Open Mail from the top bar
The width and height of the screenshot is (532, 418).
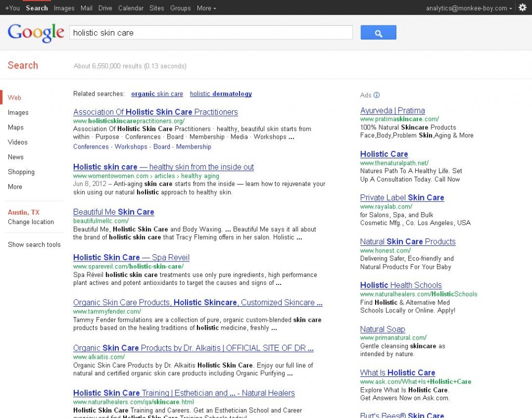click(87, 8)
